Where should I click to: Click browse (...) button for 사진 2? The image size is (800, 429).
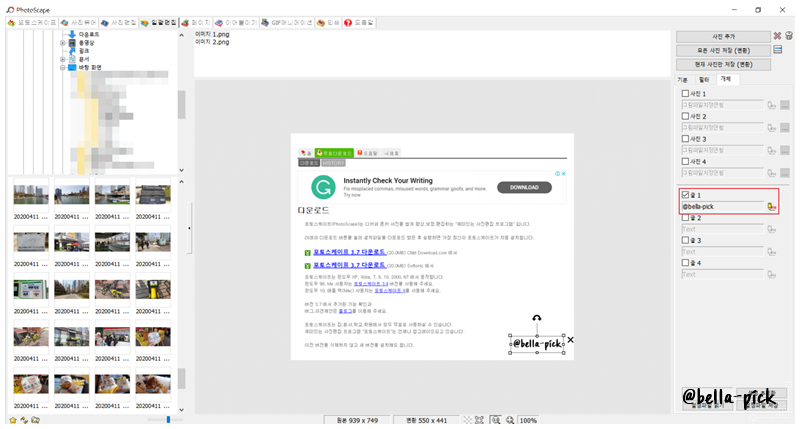coord(785,128)
